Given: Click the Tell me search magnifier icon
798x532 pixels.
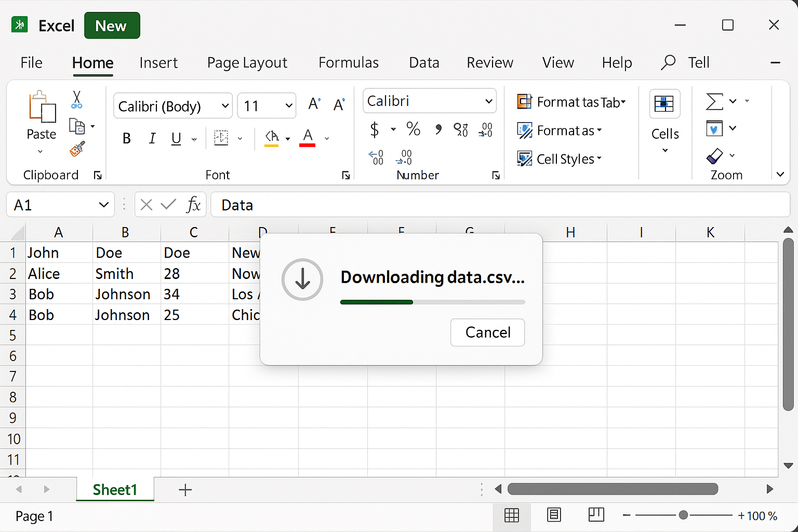Looking at the screenshot, I should (668, 62).
